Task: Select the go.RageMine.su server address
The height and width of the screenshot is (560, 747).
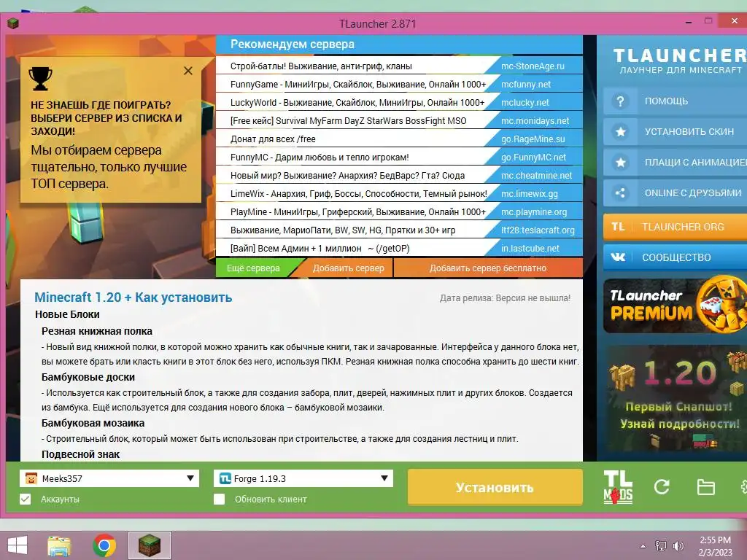Action: pyautogui.click(x=533, y=139)
